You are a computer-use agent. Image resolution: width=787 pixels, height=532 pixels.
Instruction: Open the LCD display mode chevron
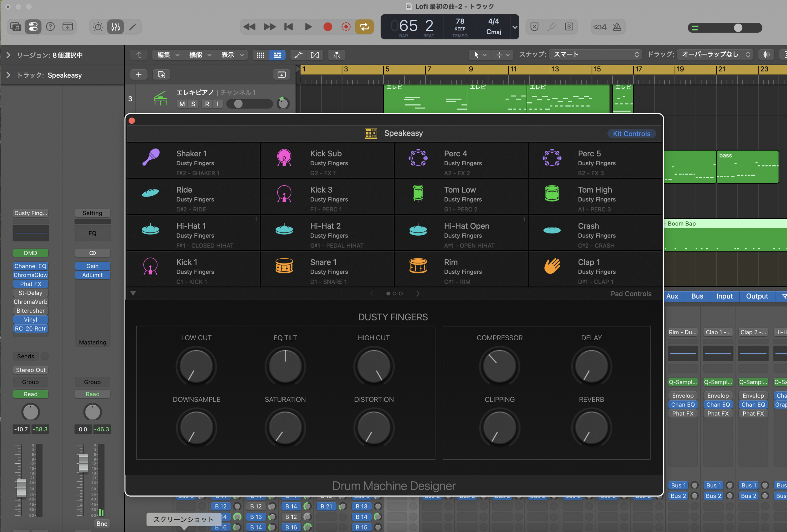515,27
